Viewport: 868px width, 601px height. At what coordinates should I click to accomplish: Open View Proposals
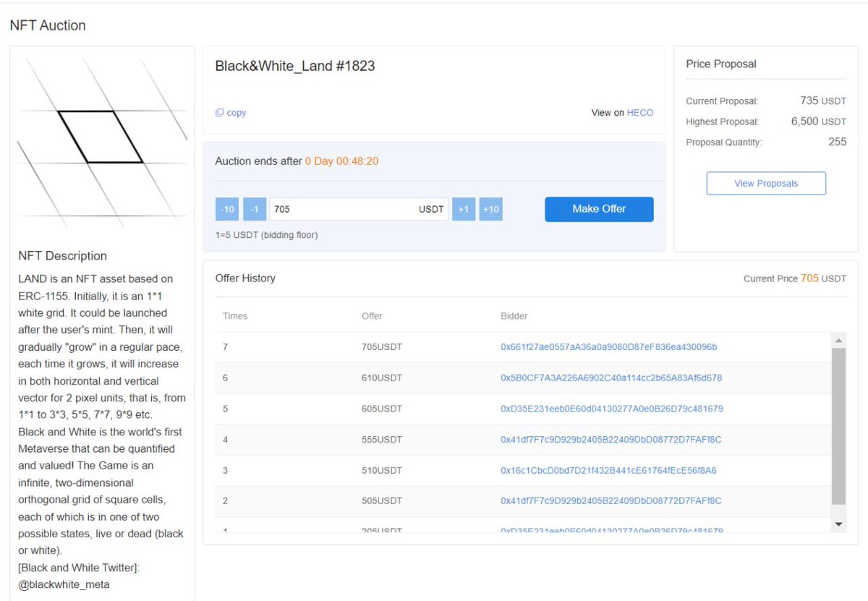766,183
